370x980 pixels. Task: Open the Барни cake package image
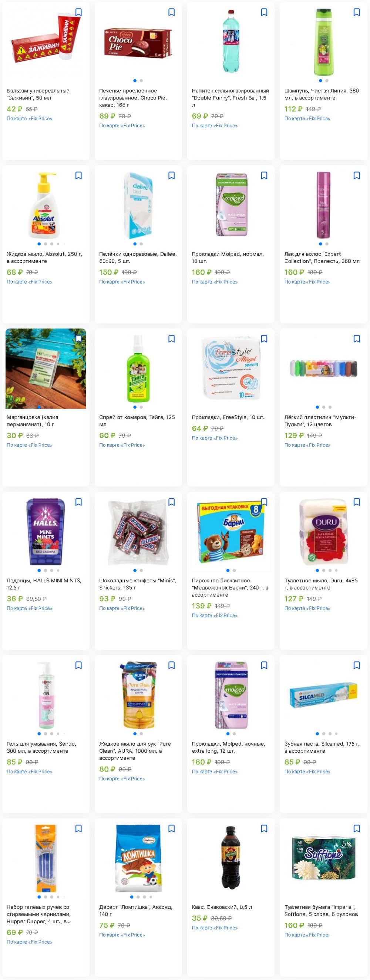230,532
